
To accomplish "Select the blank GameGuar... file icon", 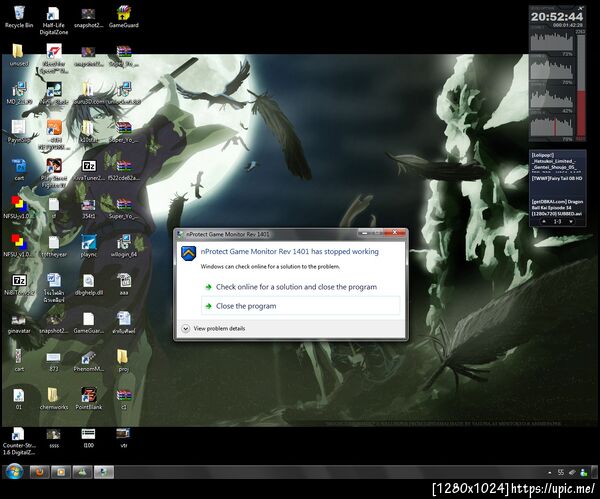I will [x=88, y=323].
